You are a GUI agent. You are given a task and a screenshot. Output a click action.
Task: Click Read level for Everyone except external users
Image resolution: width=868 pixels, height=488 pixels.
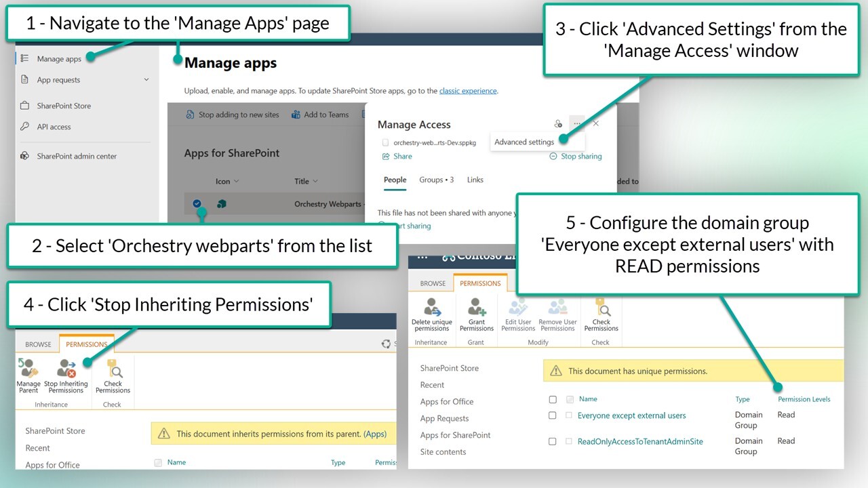786,415
